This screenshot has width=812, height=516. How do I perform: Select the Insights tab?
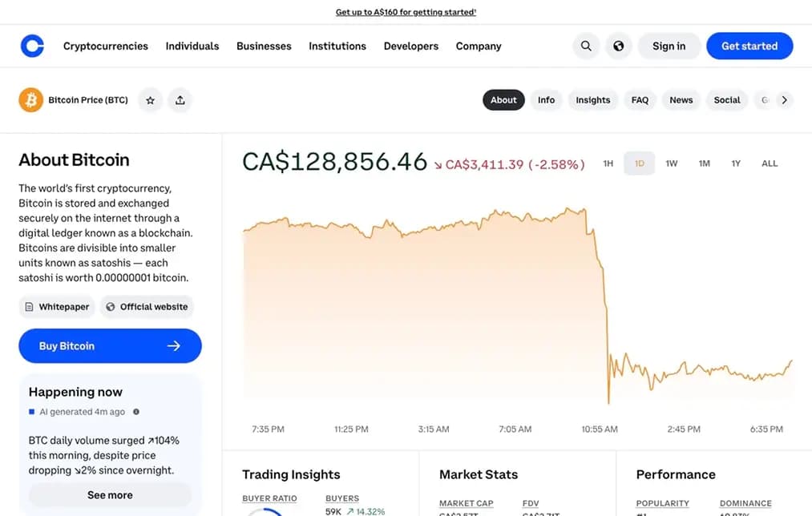592,99
